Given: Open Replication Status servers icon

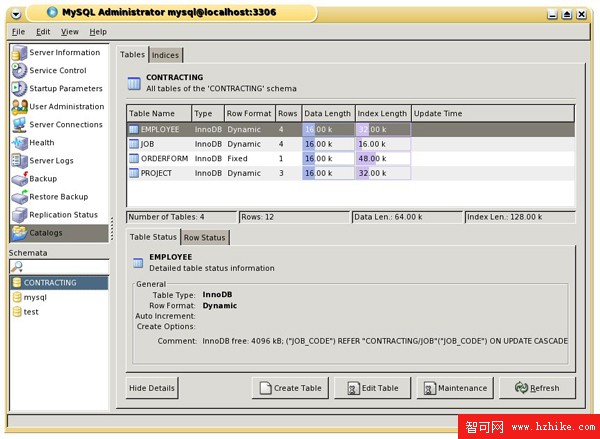Looking at the screenshot, I should (19, 215).
